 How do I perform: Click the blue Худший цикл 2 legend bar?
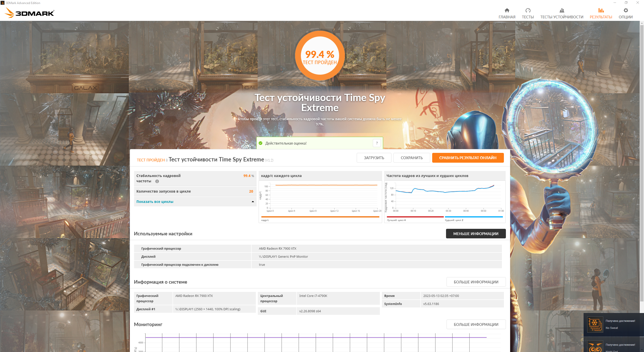click(x=473, y=217)
